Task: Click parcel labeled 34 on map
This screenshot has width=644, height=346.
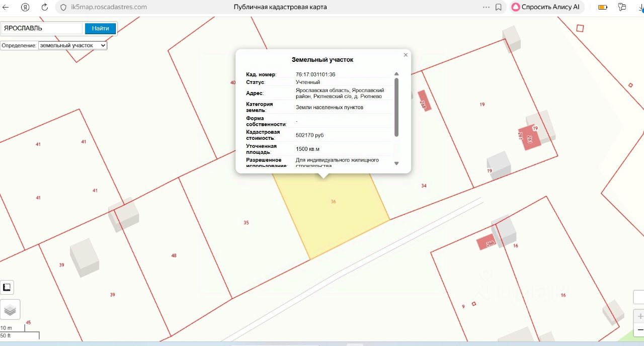Action: 424,186
